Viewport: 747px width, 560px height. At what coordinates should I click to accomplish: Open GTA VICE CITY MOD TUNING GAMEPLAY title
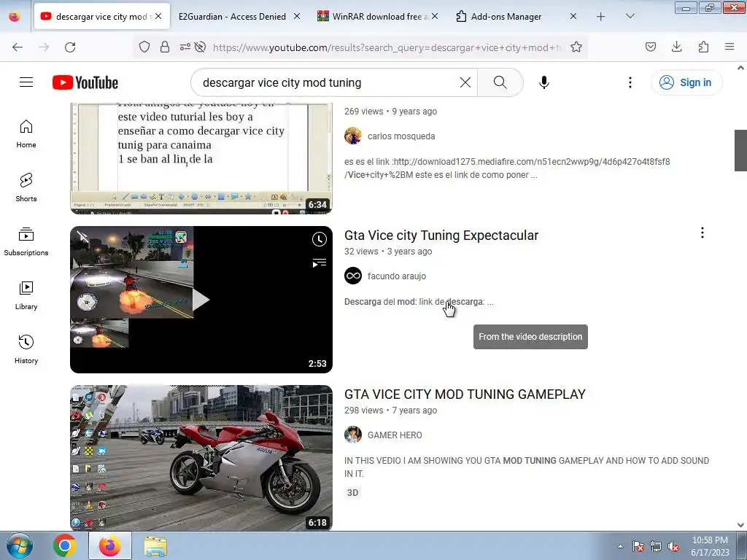(465, 394)
